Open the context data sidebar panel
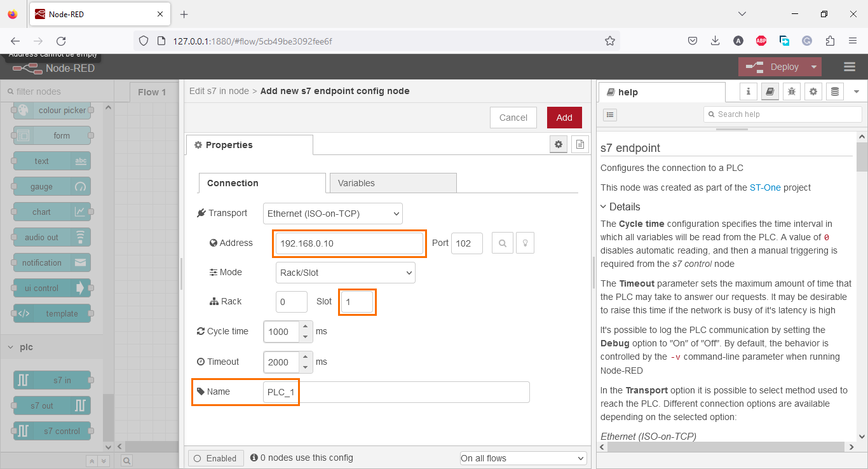This screenshot has width=868, height=469. [834, 92]
